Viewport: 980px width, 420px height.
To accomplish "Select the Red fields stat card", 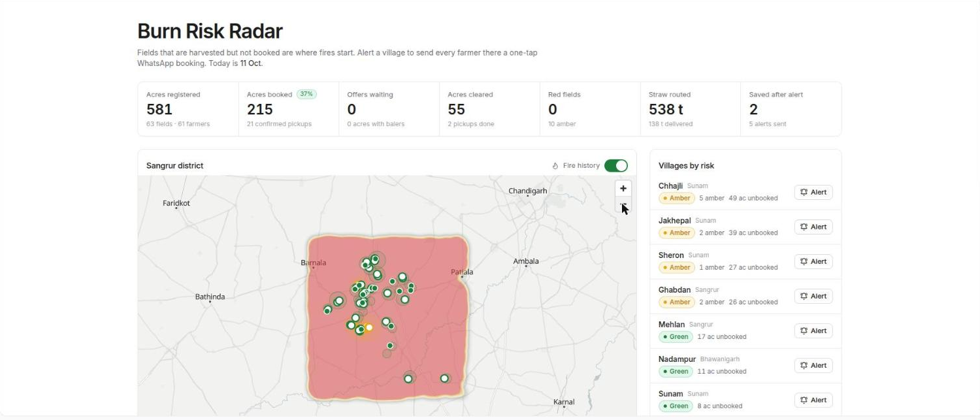I will click(x=589, y=109).
